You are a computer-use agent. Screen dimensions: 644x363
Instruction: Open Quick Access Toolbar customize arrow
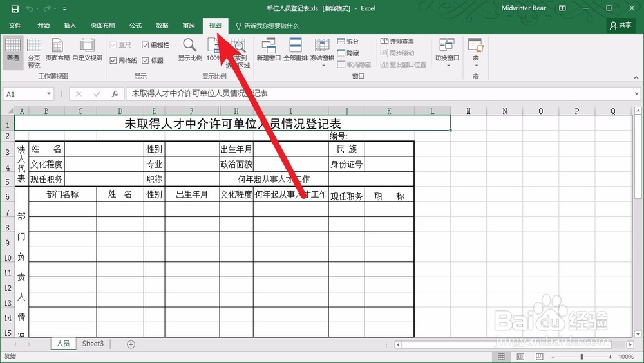[65, 8]
